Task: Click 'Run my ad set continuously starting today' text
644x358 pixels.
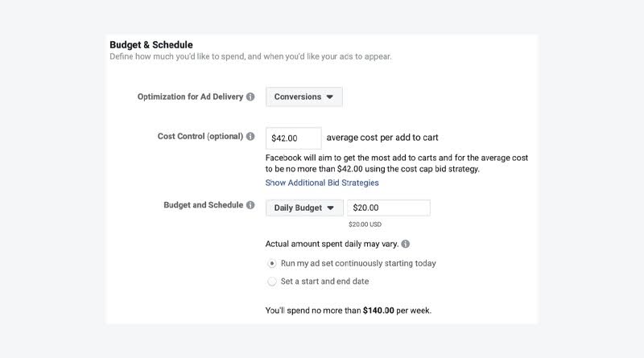Action: (x=358, y=263)
